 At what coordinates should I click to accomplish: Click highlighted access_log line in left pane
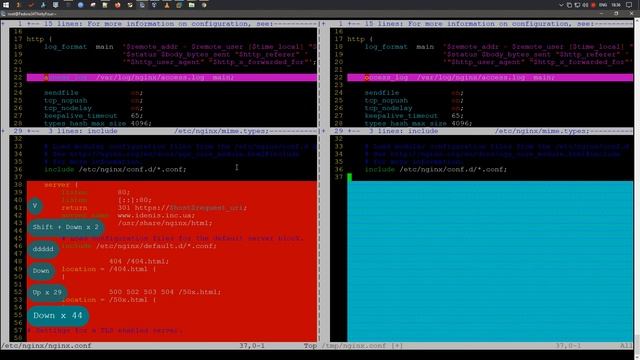pos(172,78)
